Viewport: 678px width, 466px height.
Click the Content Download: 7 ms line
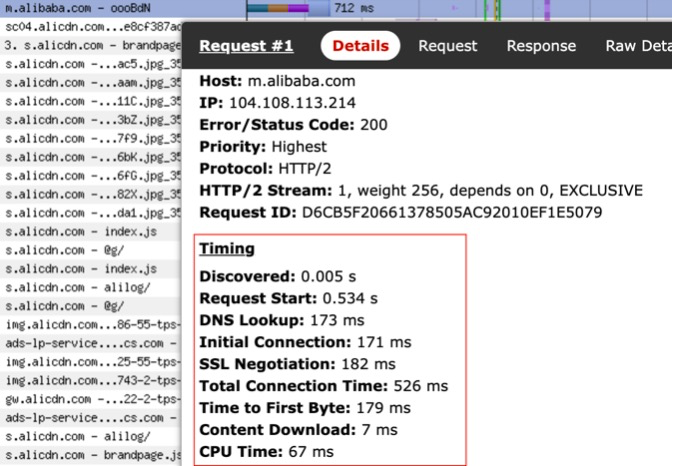(x=298, y=430)
